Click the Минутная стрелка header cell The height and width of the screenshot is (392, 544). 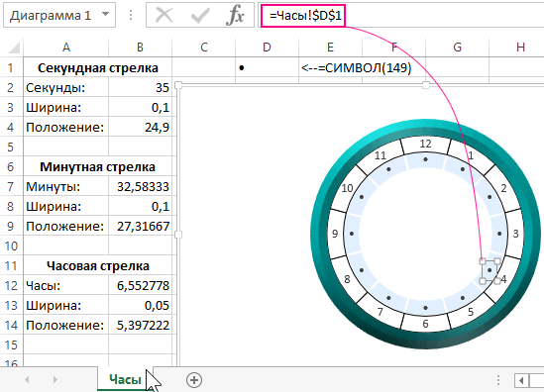point(98,166)
